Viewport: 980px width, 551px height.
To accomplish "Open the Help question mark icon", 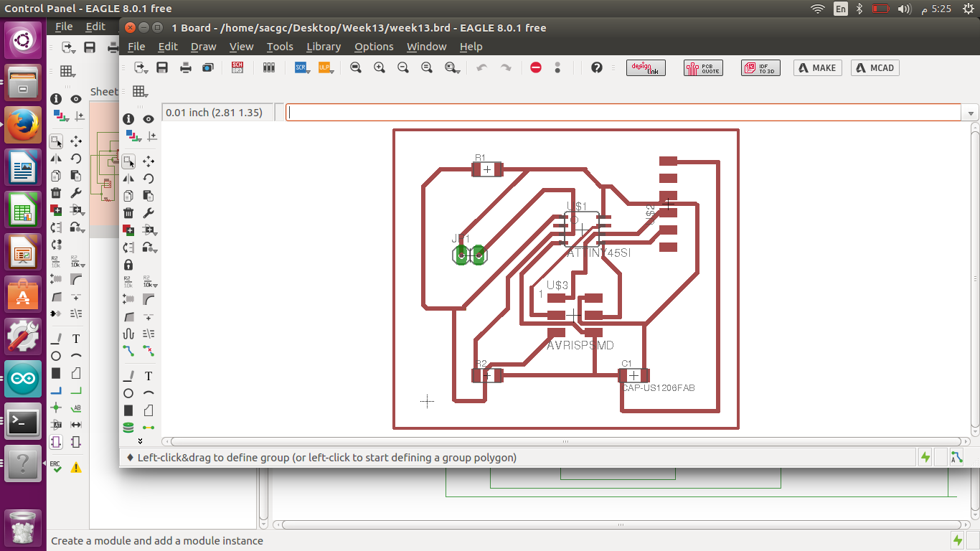I will (597, 67).
